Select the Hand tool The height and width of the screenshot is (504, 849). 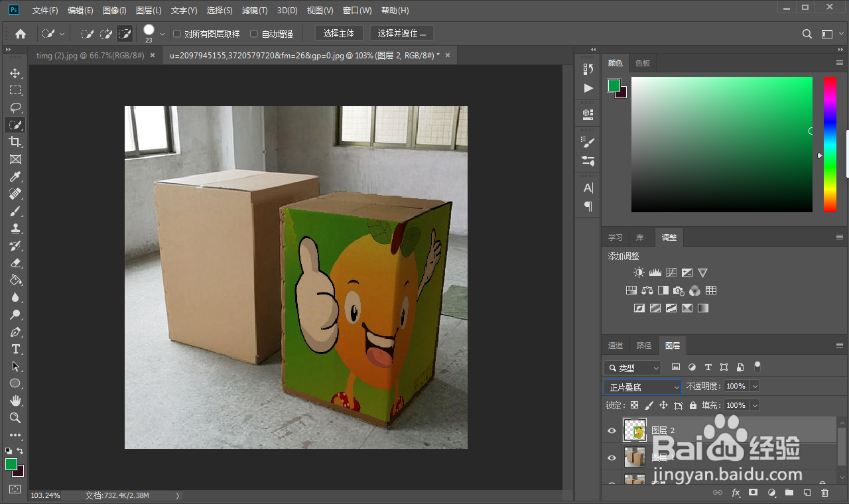coord(15,401)
